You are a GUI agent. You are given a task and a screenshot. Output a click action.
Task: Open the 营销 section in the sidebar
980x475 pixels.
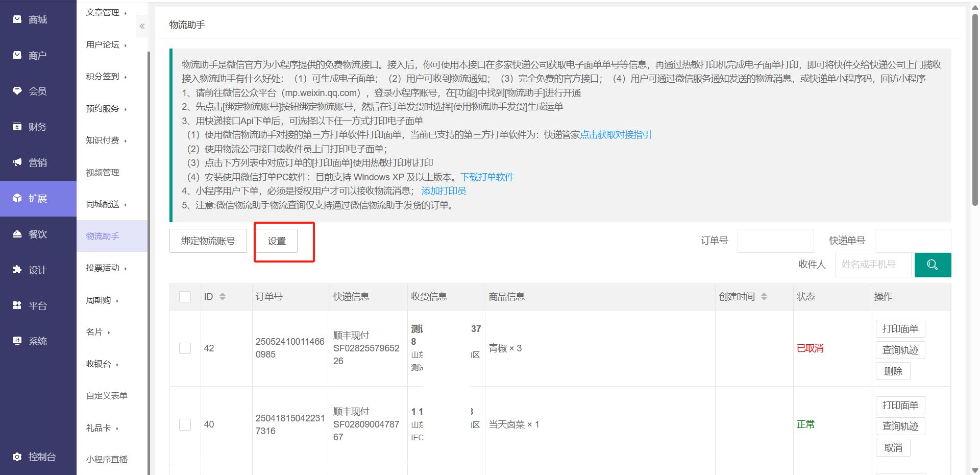point(37,162)
